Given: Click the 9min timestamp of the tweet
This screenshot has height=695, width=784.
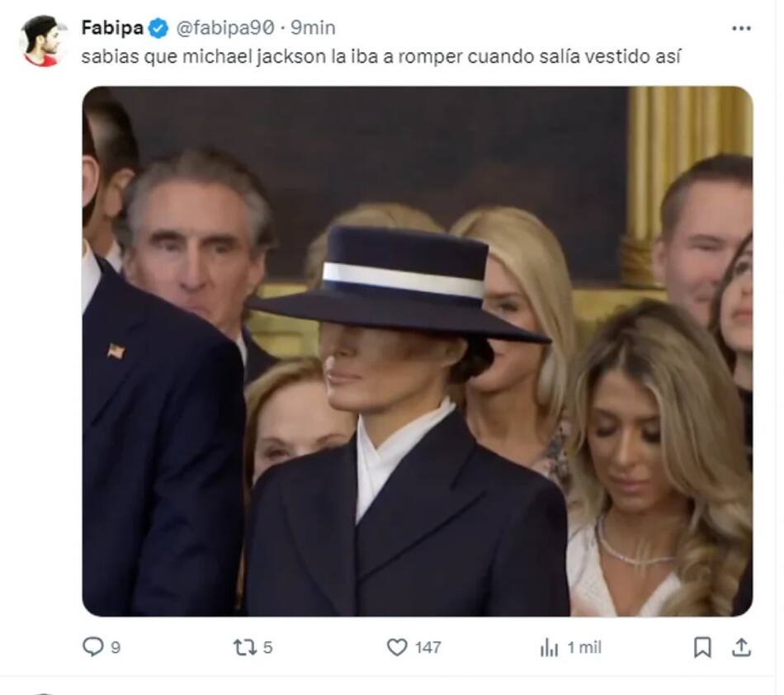Looking at the screenshot, I should click(x=313, y=28).
